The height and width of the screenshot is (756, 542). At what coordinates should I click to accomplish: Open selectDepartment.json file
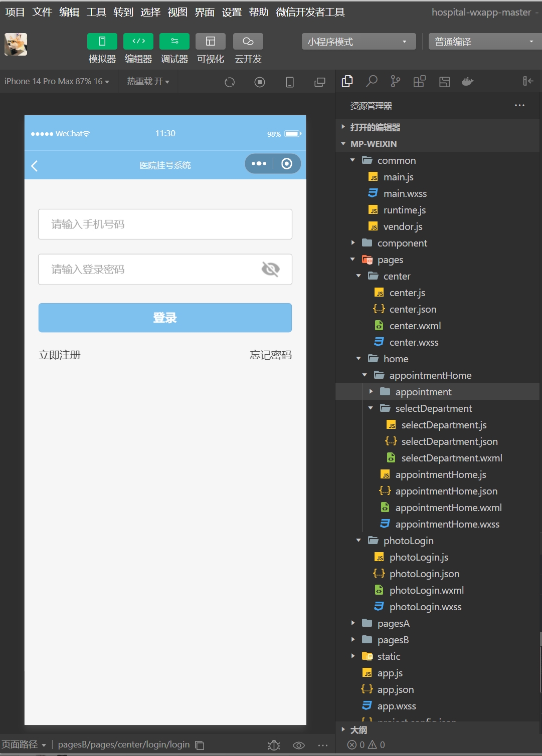(x=437, y=441)
